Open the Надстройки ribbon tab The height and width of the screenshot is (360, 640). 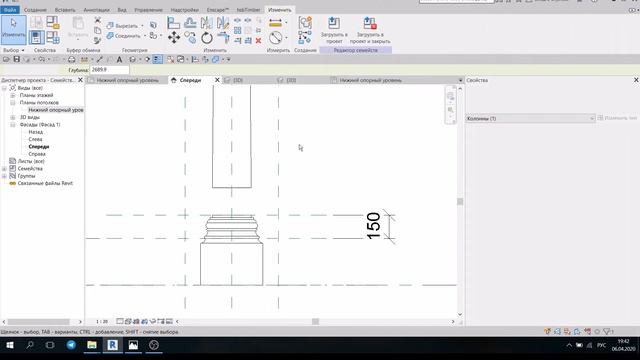[184, 10]
